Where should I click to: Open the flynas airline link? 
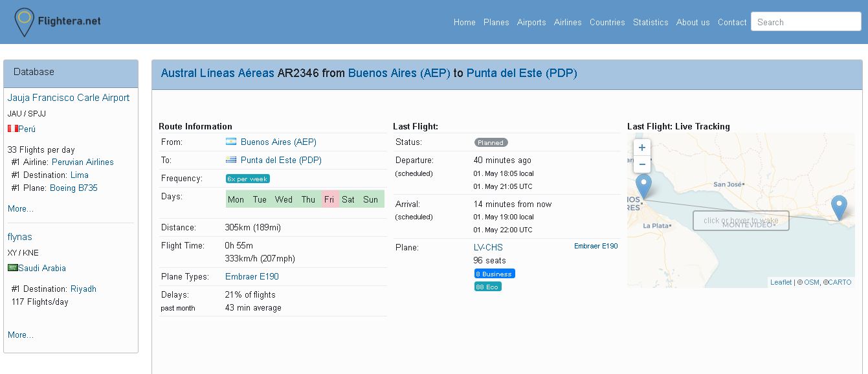pos(20,237)
